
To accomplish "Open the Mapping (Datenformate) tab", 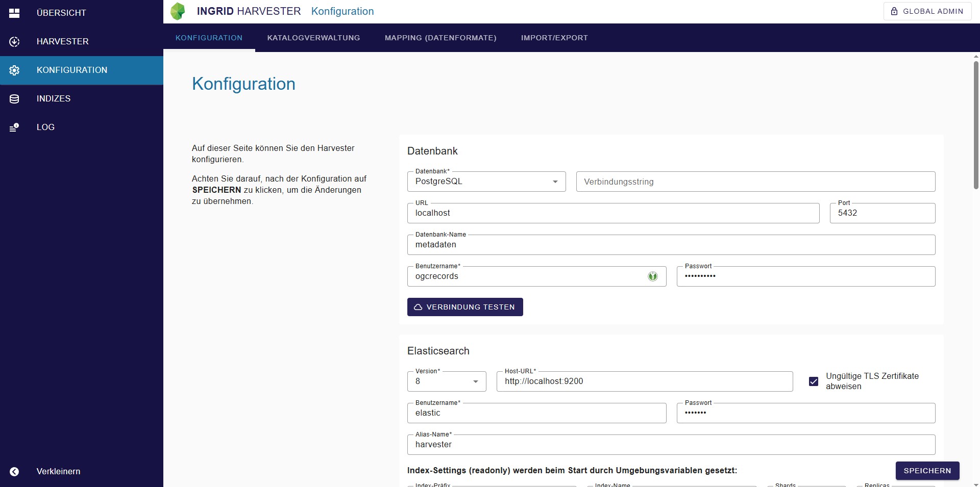I will [440, 38].
